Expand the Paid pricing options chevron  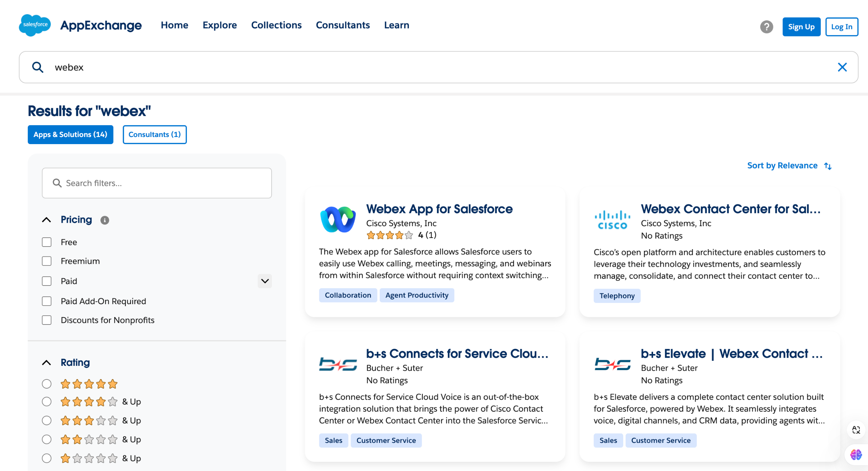pyautogui.click(x=265, y=281)
